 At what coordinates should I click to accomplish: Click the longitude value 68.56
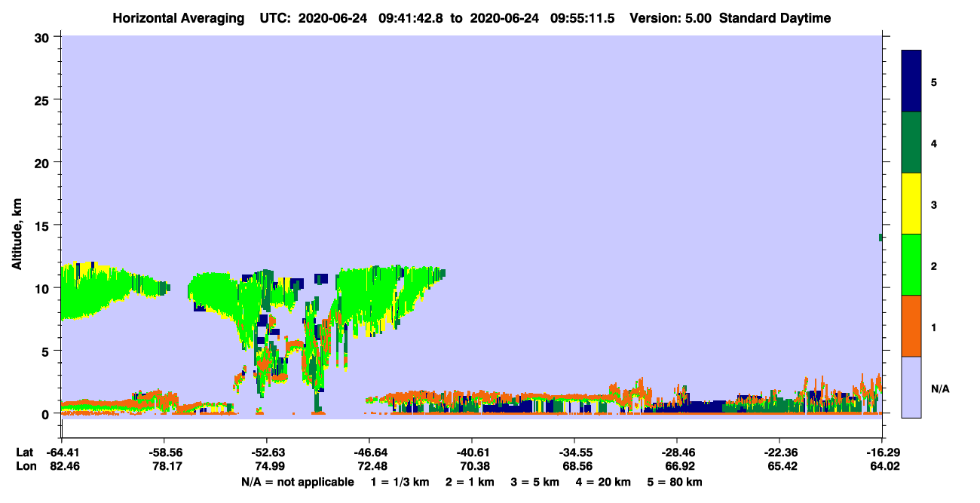point(576,466)
